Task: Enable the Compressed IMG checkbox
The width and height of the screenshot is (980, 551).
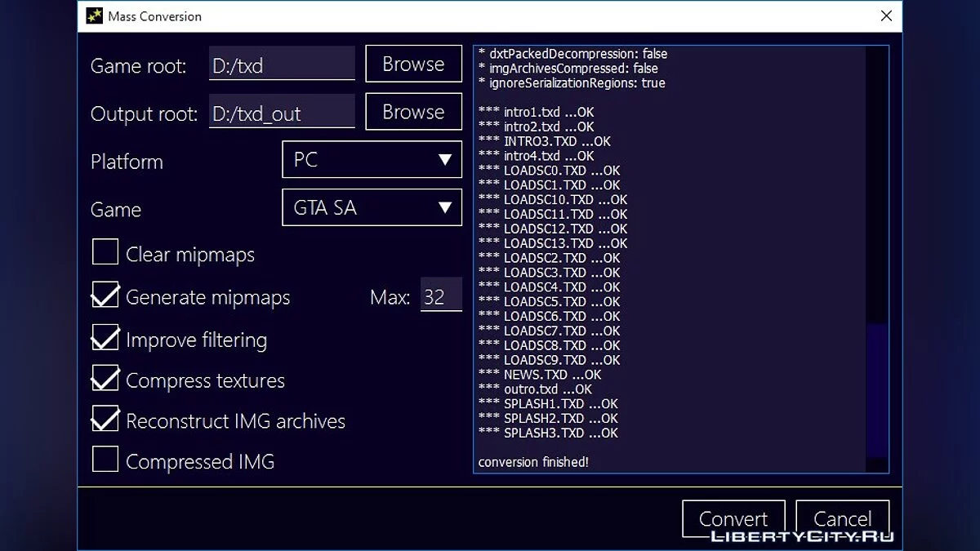Action: (x=105, y=460)
